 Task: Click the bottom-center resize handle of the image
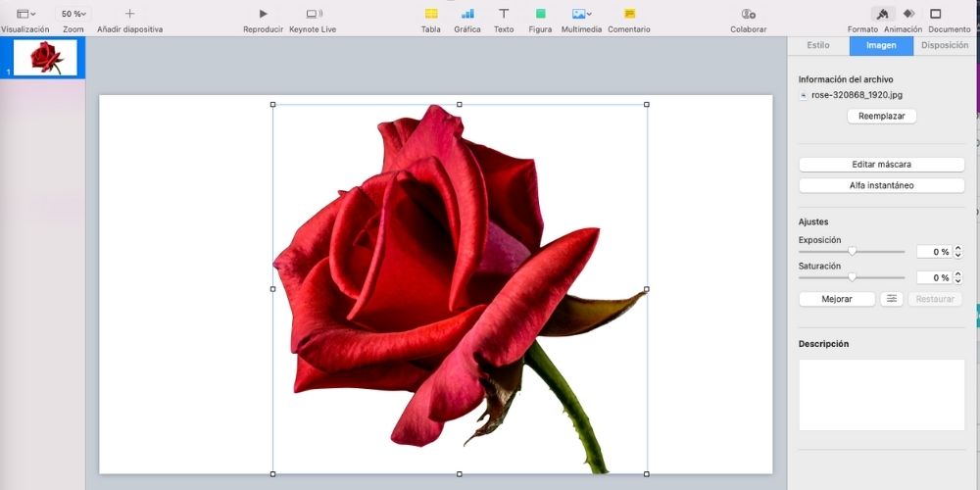pos(460,473)
